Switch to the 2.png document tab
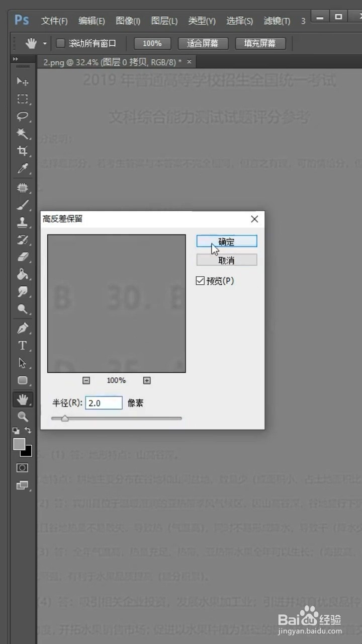 coord(112,62)
